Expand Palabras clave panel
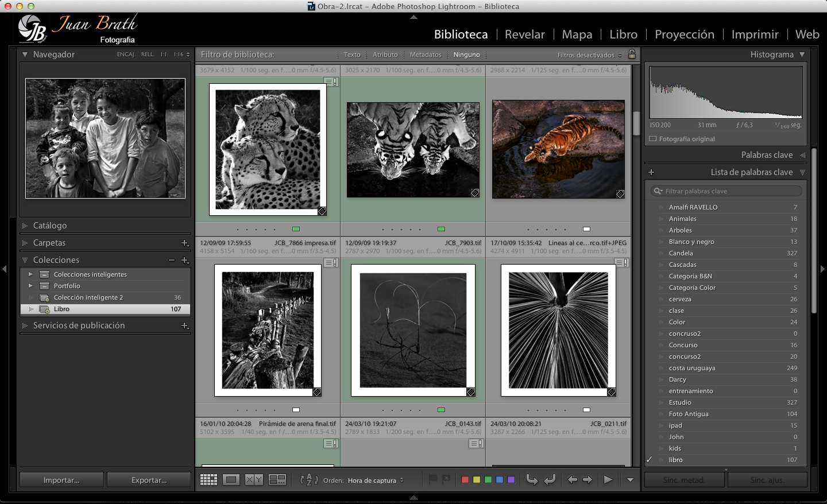This screenshot has height=504, width=827. click(x=802, y=155)
